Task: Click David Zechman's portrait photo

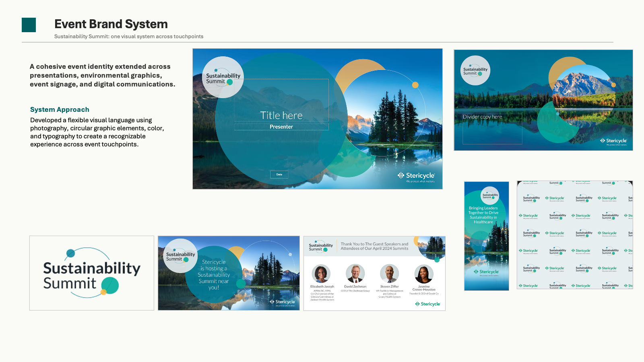Action: [x=355, y=274]
